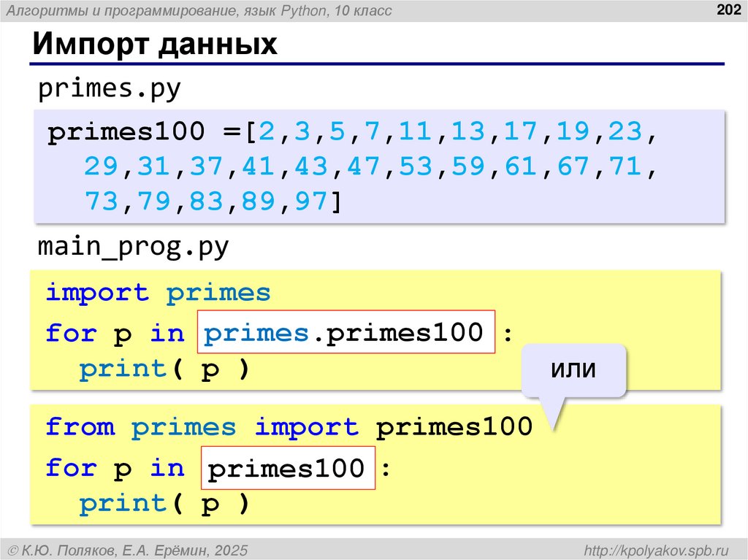Viewport: 748px width, 560px height.
Task: Click the red-framed primes.primes100 box
Action: pos(346,332)
